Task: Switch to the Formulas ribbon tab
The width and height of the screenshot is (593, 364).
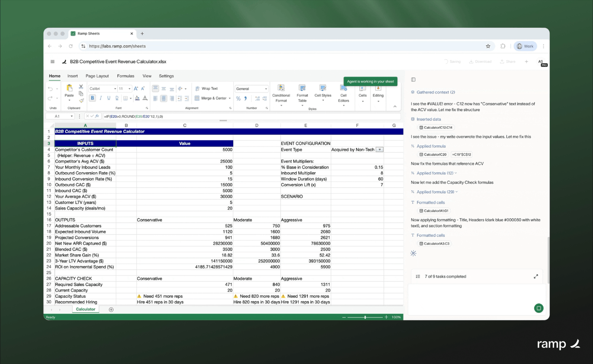Action: (125, 76)
